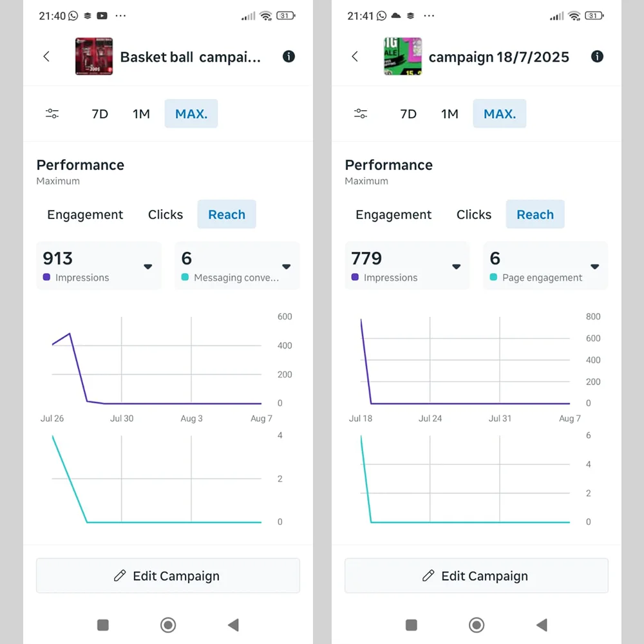Image resolution: width=644 pixels, height=644 pixels.
Task: Click Edit Campaign for campaign 18/7/2025
Action: 477,576
